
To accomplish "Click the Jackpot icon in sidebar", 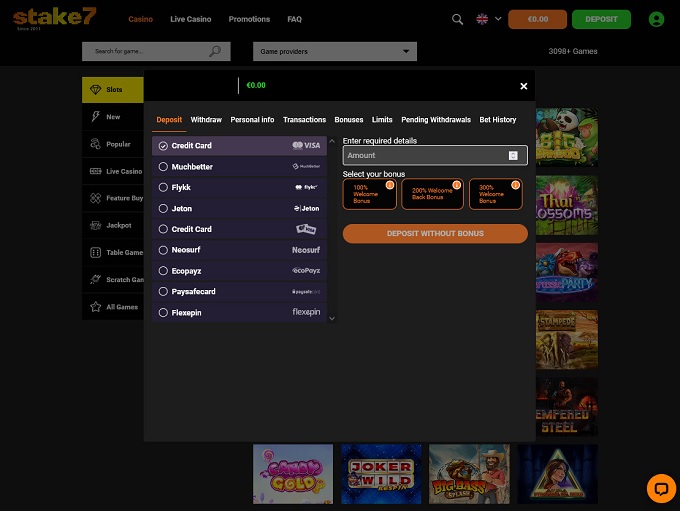I will click(x=95, y=225).
